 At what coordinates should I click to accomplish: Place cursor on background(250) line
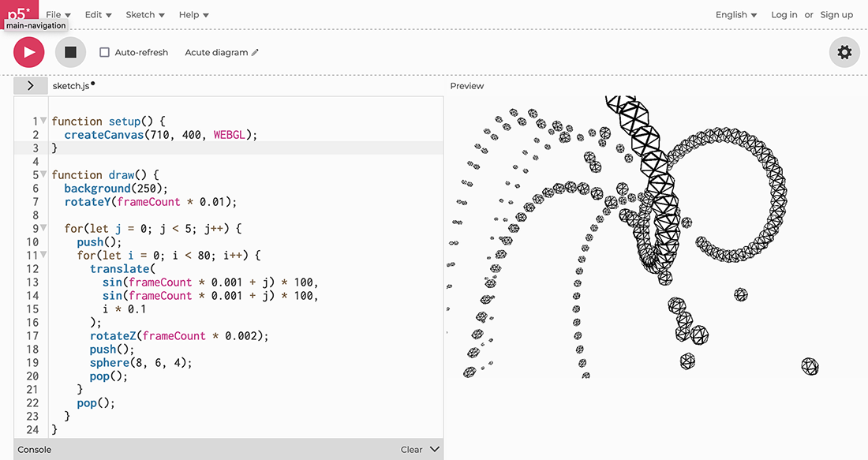116,189
